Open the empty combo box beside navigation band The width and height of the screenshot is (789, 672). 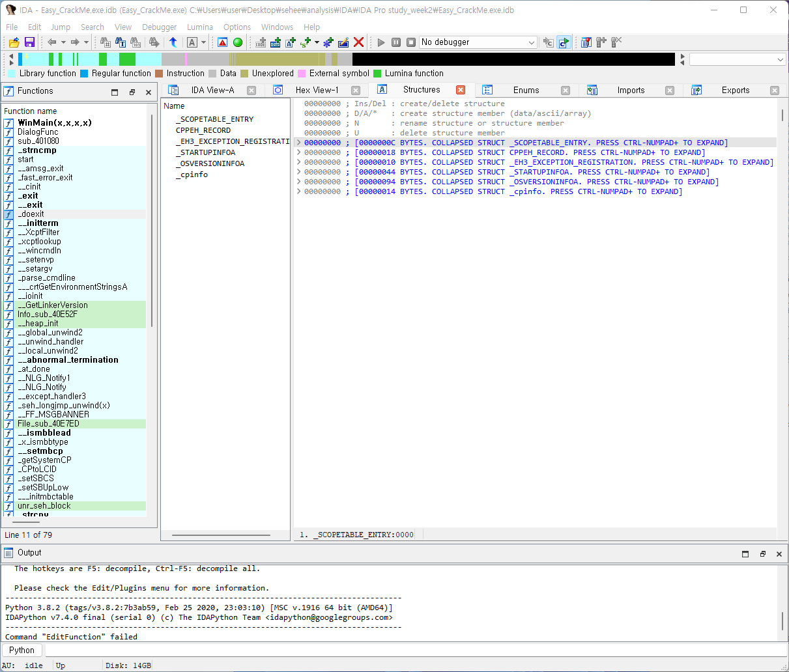click(x=738, y=59)
